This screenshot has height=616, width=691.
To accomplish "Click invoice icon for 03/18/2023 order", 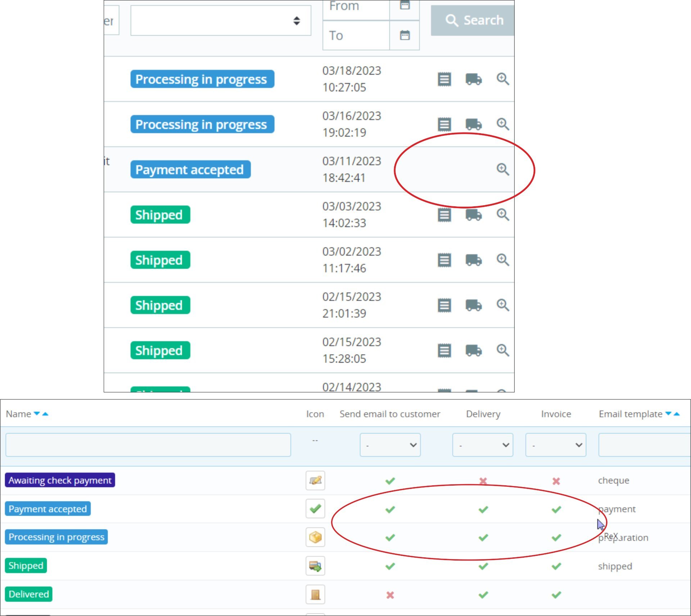I will coord(444,79).
